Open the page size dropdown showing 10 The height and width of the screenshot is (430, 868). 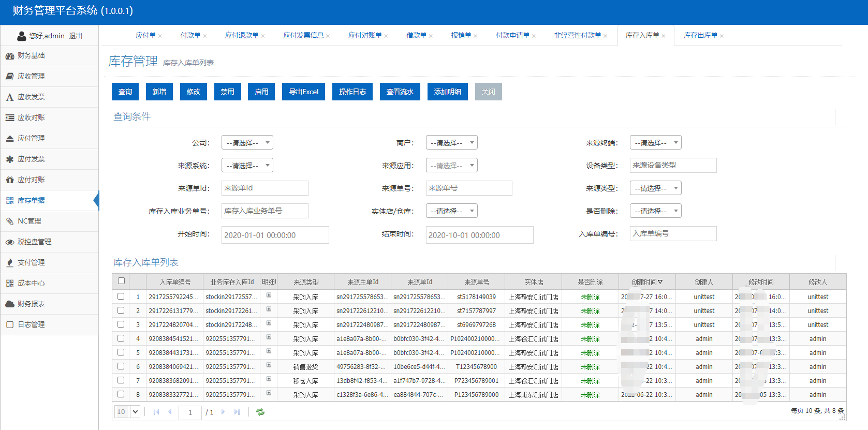(x=127, y=412)
